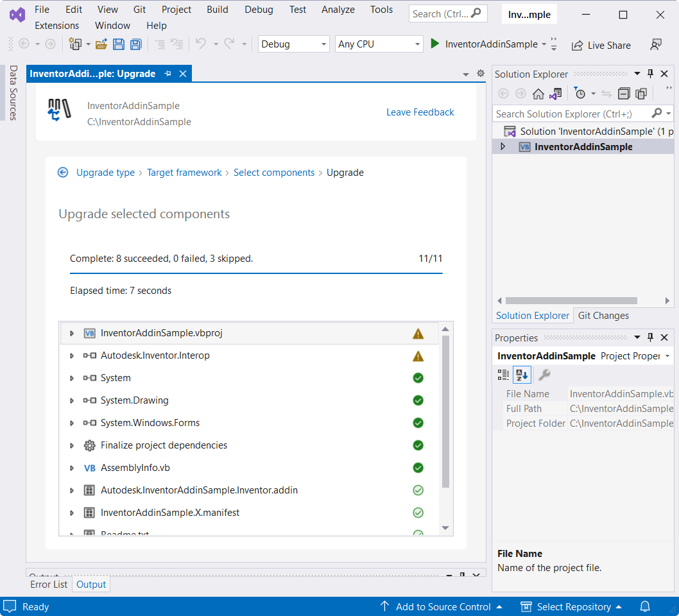
Task: Open file via Open File icon
Action: tap(101, 44)
